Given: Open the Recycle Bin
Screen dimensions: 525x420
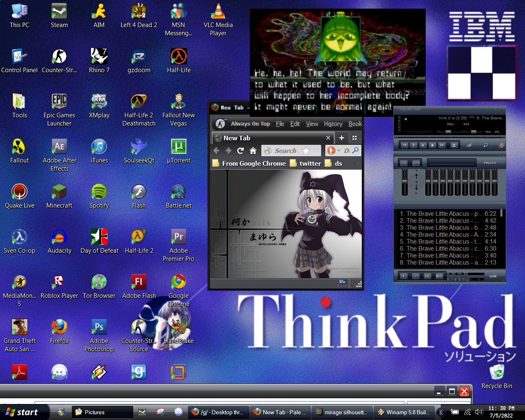Looking at the screenshot, I should pos(497,377).
